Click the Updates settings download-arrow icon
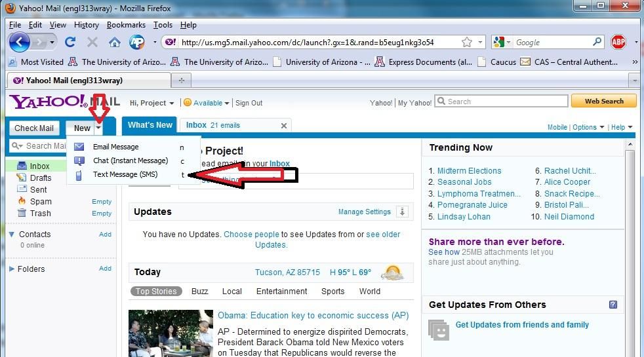Screen dimensions: 644x357 (x=402, y=212)
